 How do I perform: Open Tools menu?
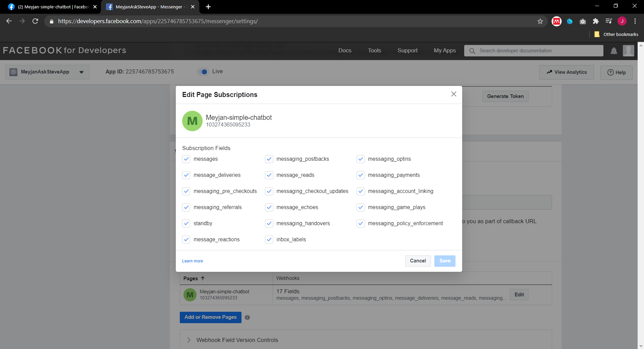pos(374,50)
